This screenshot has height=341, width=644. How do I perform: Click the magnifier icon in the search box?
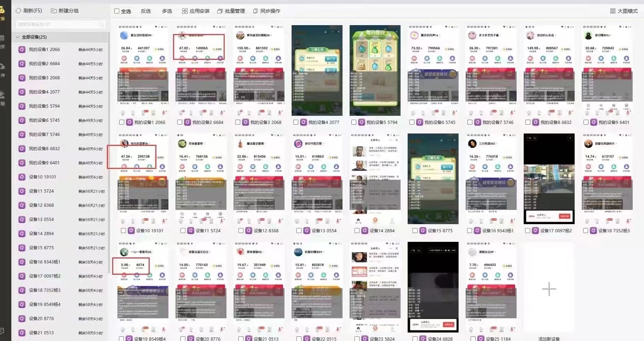click(x=102, y=24)
